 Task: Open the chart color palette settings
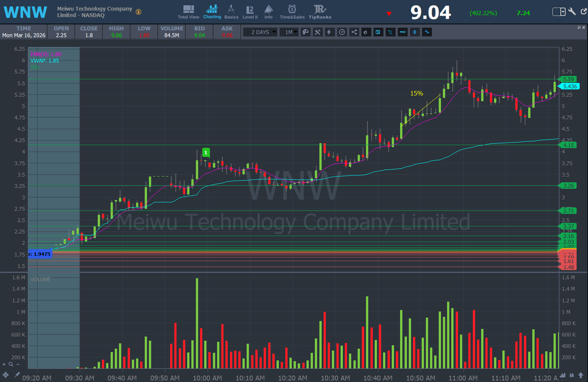tap(305, 32)
